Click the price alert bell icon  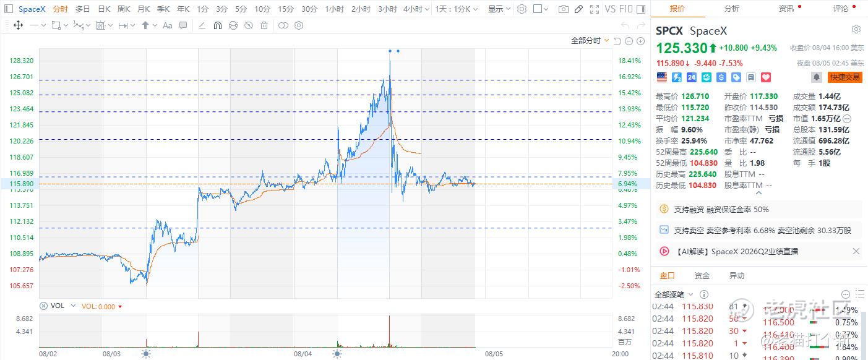[817, 77]
